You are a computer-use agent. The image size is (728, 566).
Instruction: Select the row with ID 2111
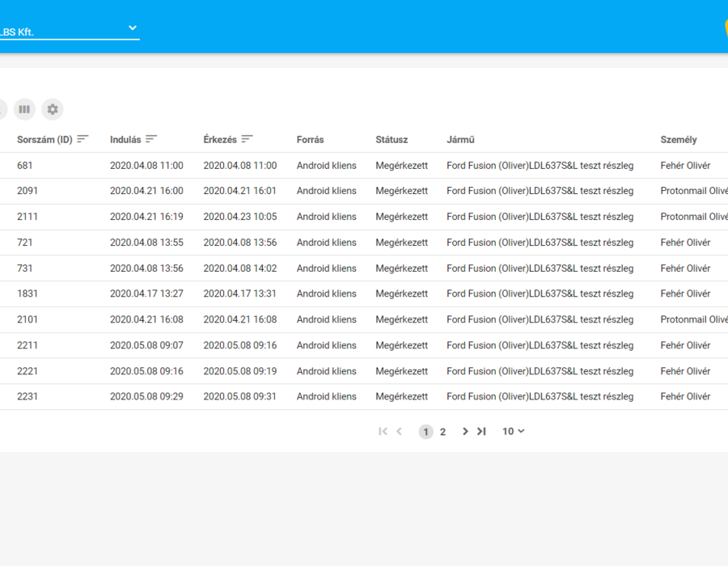click(x=364, y=218)
